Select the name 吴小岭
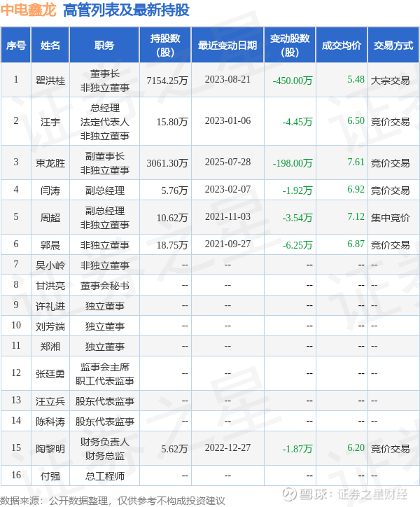 [50, 265]
